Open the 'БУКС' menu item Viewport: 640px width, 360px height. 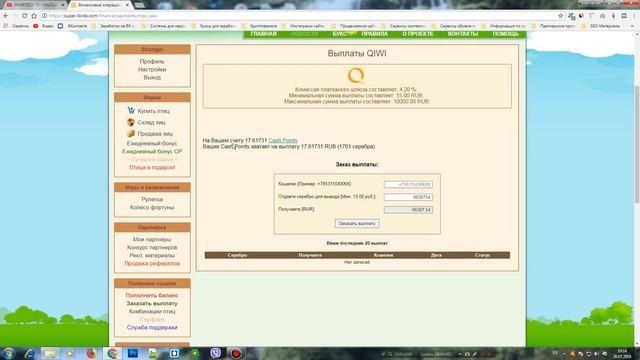(x=340, y=34)
